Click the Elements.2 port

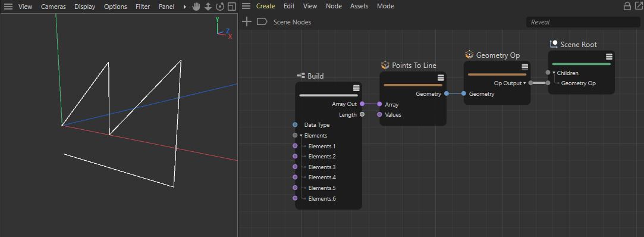tap(295, 157)
